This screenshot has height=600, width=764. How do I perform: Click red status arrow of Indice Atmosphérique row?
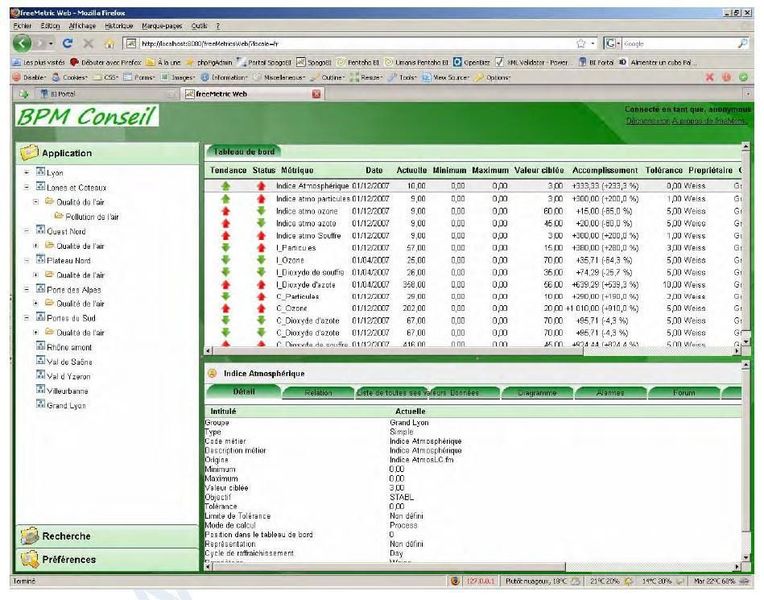tap(262, 186)
